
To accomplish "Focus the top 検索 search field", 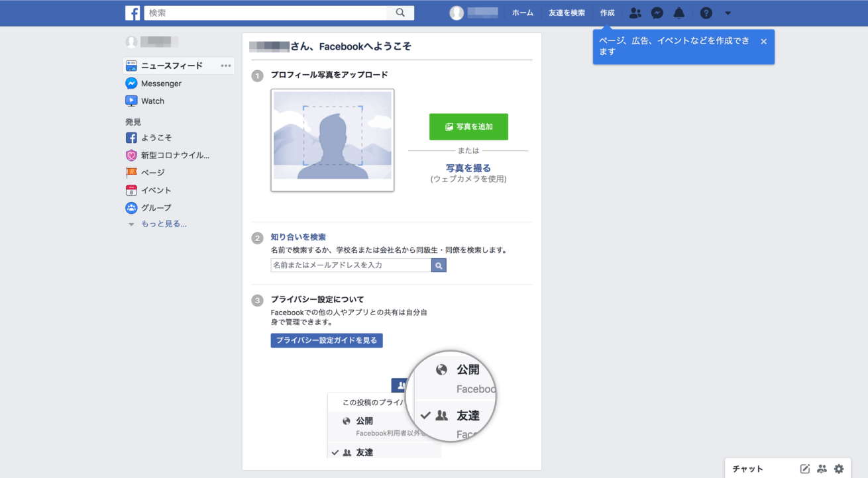I will pos(266,13).
